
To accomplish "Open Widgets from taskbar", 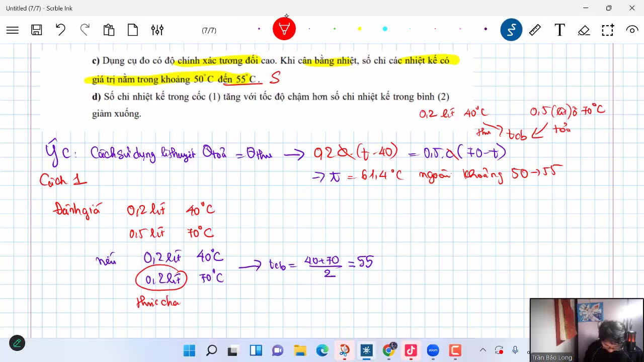I will pos(256,350).
